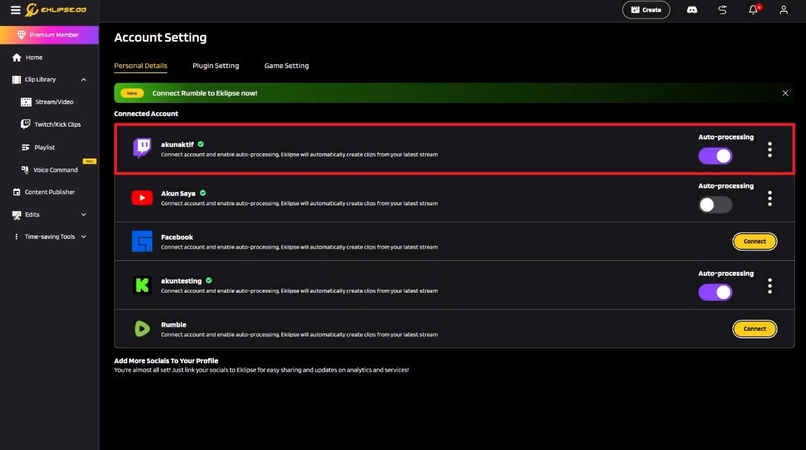This screenshot has height=450, width=806.
Task: Click the Facebook Gaming logo
Action: point(142,241)
